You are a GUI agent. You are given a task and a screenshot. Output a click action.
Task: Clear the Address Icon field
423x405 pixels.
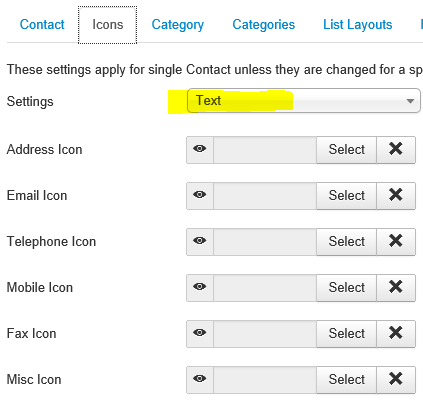pos(396,149)
